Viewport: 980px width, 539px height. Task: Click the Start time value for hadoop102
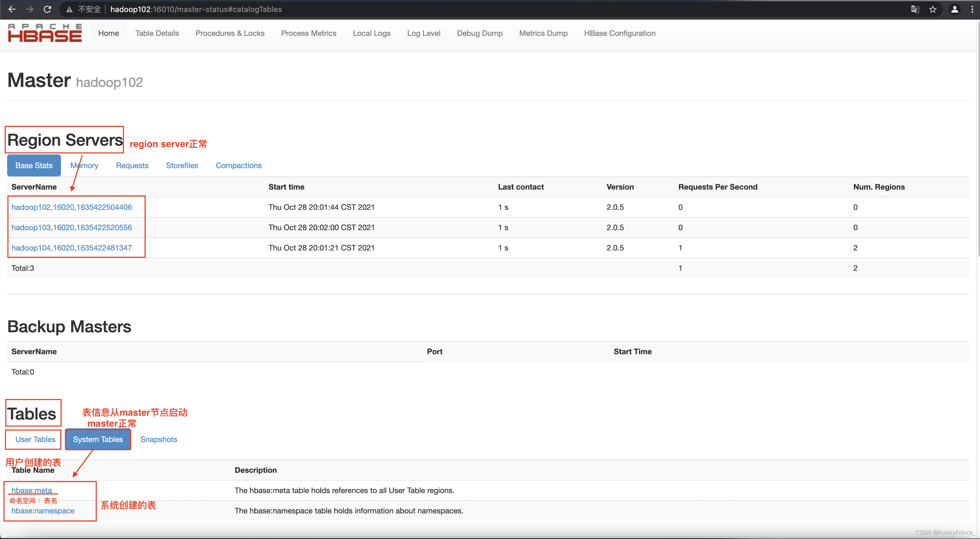point(321,207)
